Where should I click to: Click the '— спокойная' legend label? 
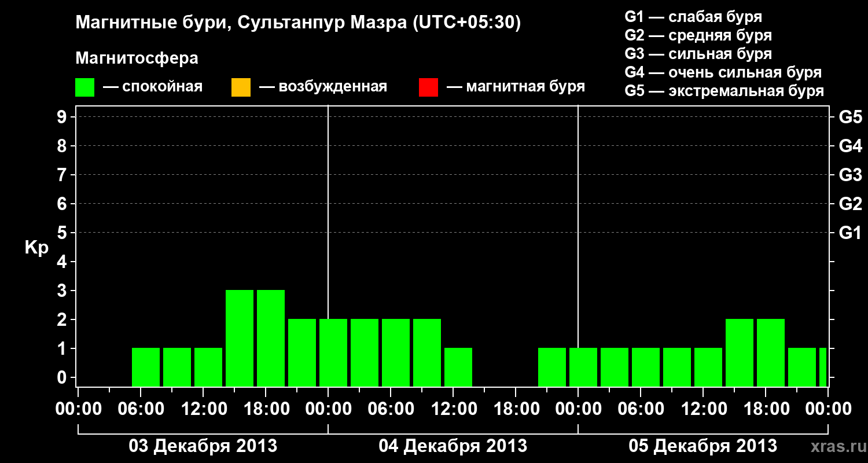click(153, 87)
